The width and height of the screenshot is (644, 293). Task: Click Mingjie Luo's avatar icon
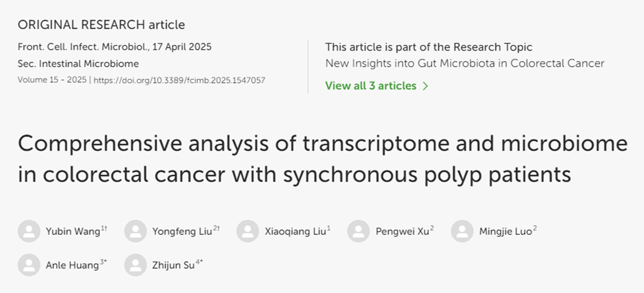coord(462,231)
